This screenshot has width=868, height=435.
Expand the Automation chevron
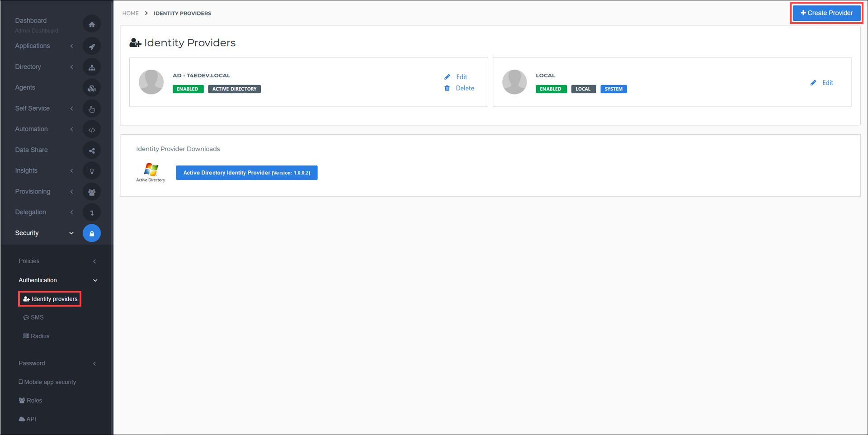pyautogui.click(x=71, y=129)
